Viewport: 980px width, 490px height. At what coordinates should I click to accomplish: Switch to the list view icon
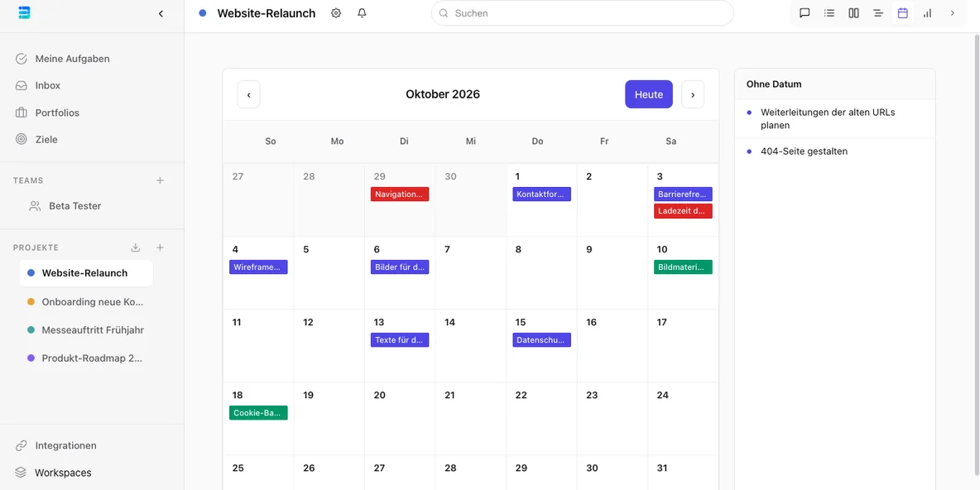829,13
